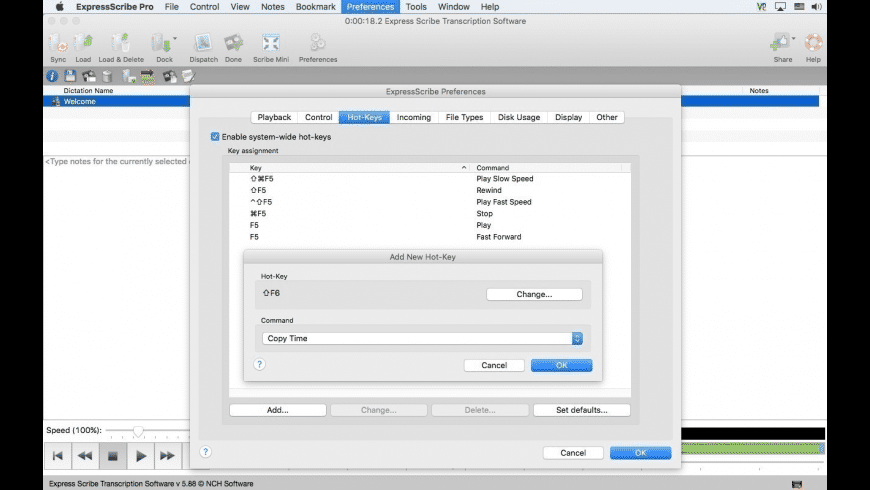
Task: Expand the Dock toolbar dropdown arrow
Action: pyautogui.click(x=176, y=39)
